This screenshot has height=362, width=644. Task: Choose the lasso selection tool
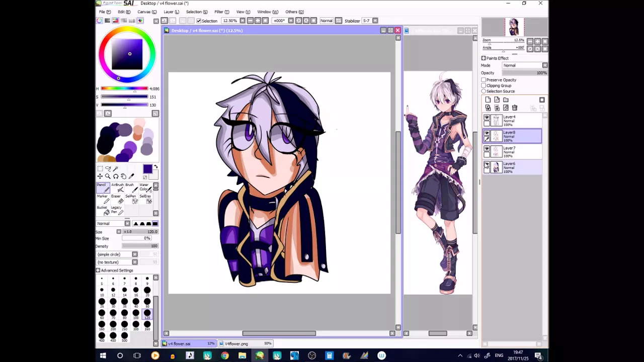(108, 169)
